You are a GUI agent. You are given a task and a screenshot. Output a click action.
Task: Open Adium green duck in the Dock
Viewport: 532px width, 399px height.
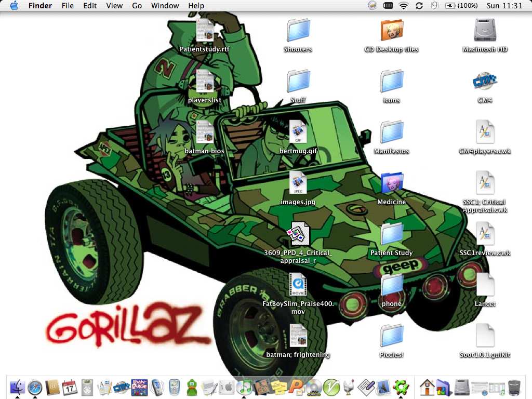point(192,387)
